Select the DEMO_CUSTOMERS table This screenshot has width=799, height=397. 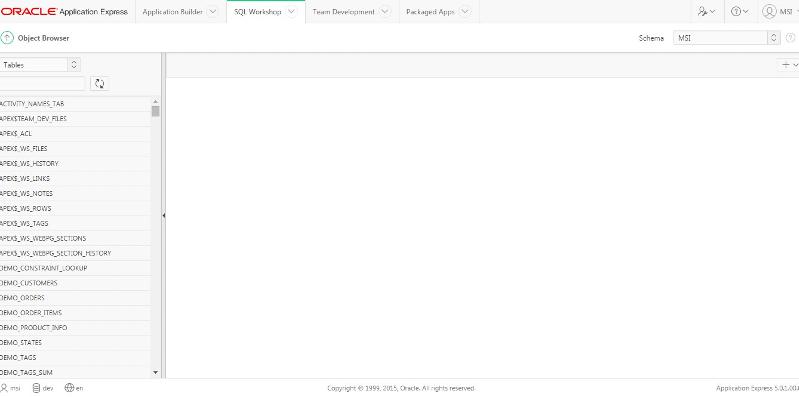(x=75, y=283)
